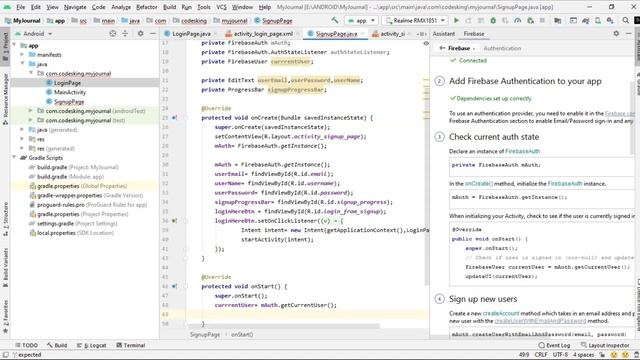Expand the res folder node
The image size is (640, 360).
coord(22,139)
